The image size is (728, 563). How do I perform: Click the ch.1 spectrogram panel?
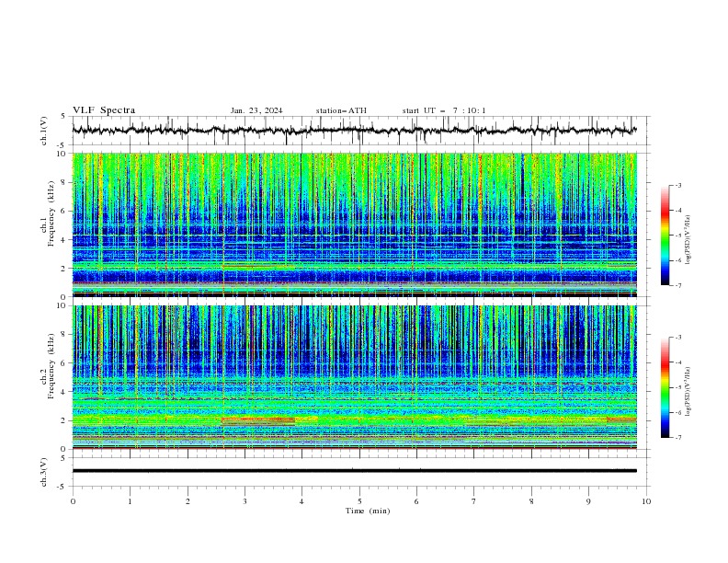tap(354, 224)
